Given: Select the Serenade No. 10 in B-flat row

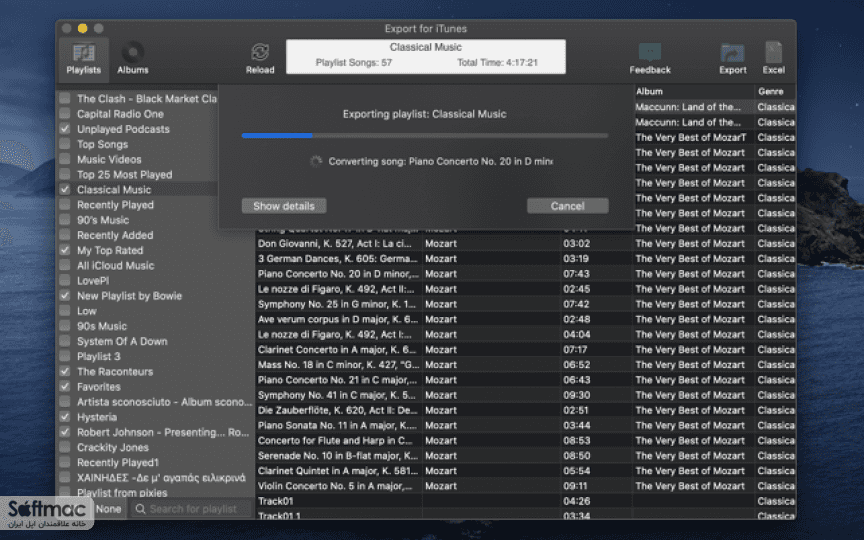Looking at the screenshot, I should click(526, 456).
